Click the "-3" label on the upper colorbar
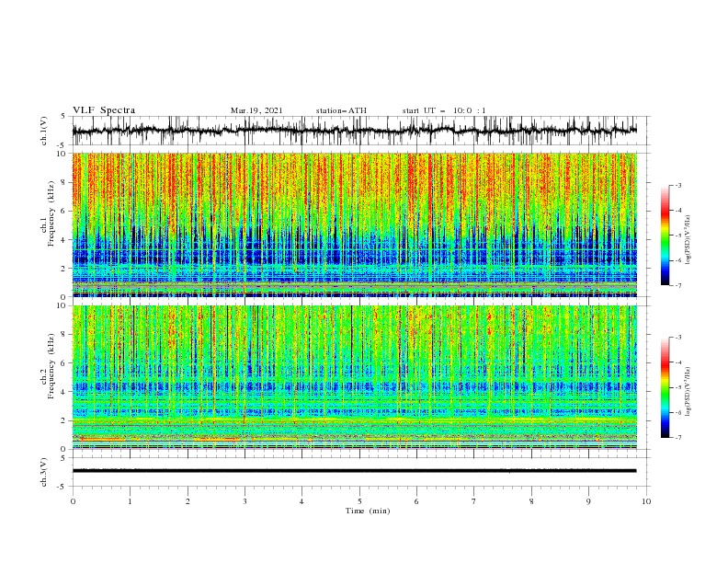Image resolution: width=728 pixels, height=563 pixels. pyautogui.click(x=677, y=185)
